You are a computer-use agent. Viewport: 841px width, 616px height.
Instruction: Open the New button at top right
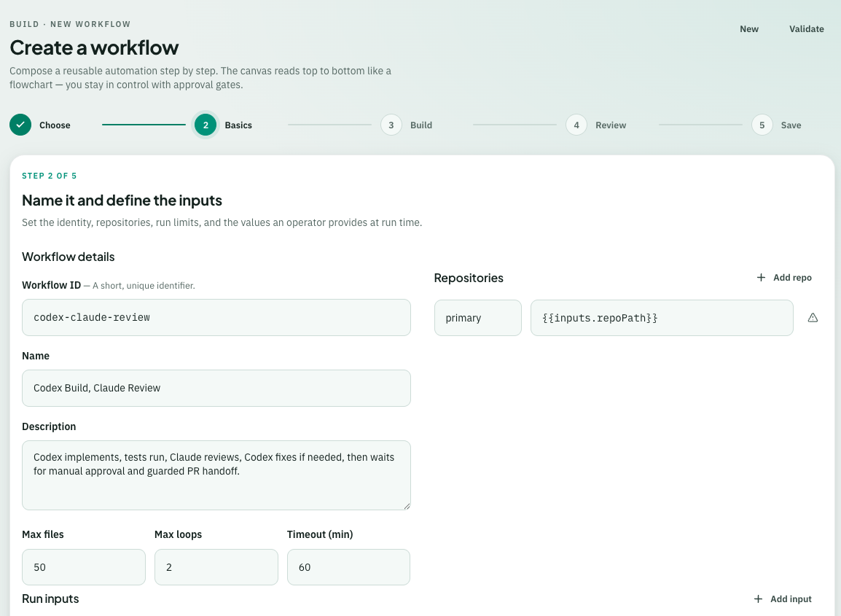[748, 29]
